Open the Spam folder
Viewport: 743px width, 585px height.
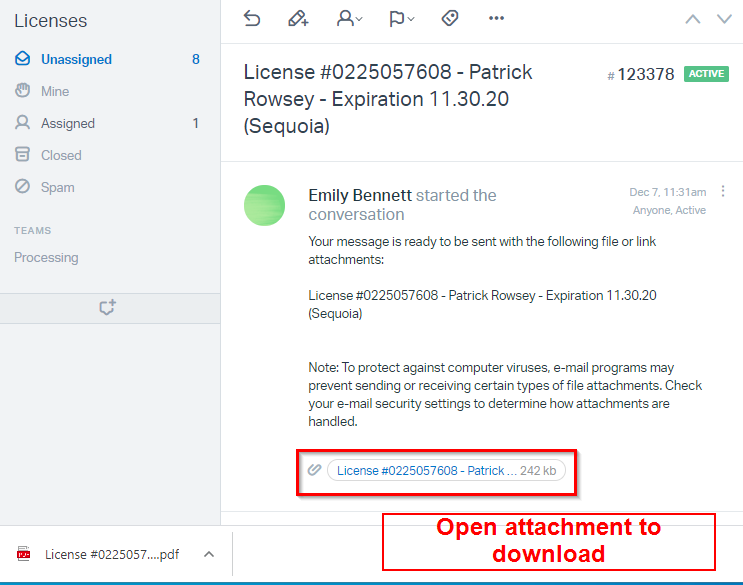tap(110, 187)
